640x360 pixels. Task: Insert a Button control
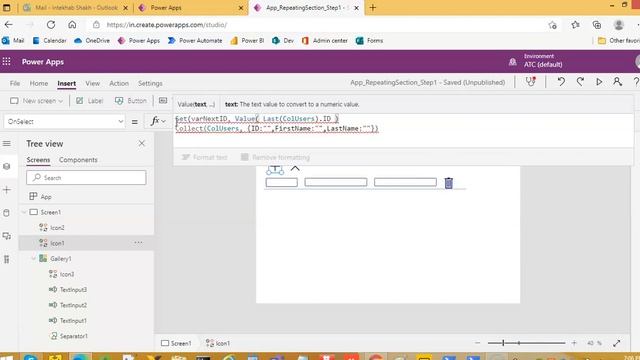131,101
